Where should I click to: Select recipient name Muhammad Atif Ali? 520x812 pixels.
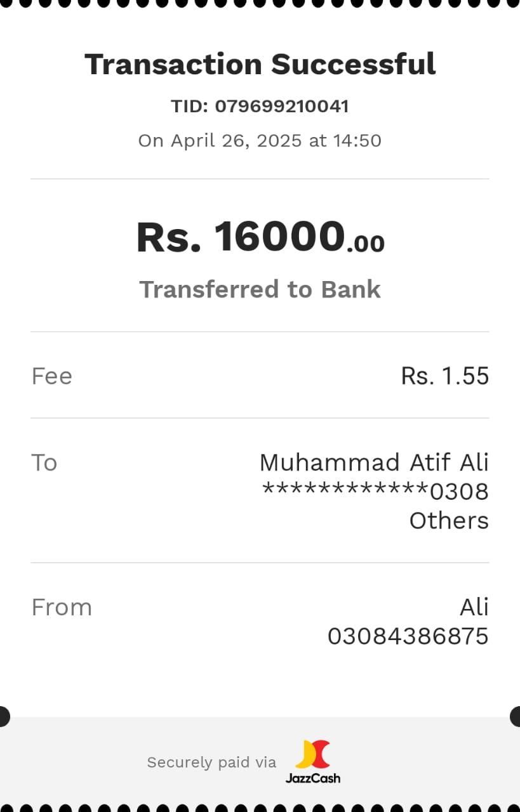coord(374,462)
